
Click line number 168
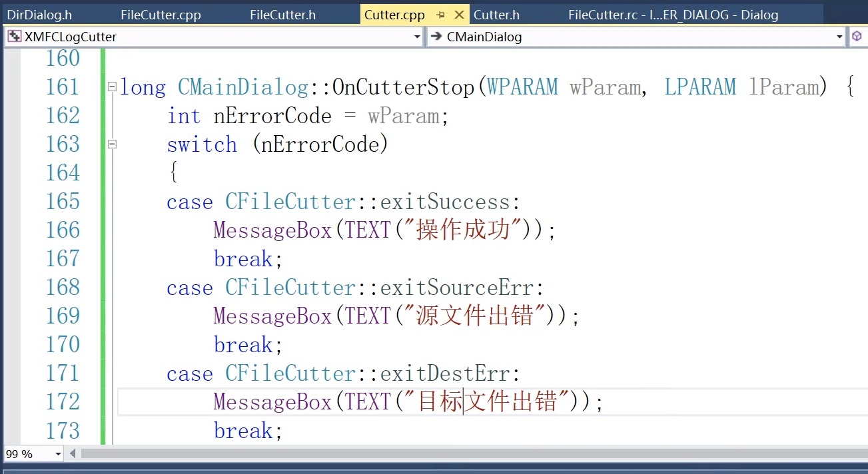(63, 288)
